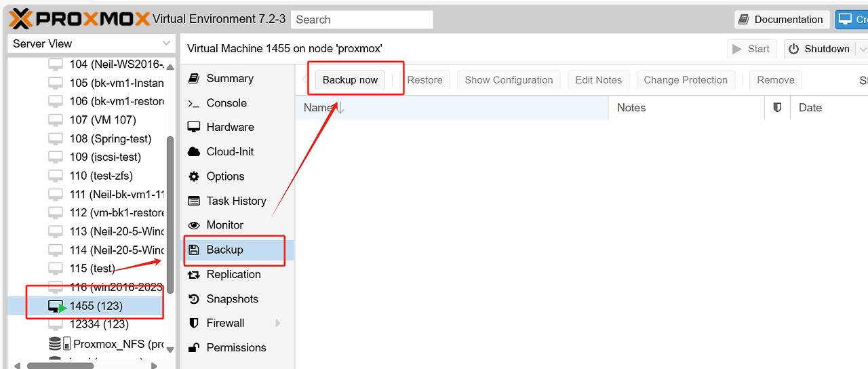
Task: Click the VM icon for 12334 (123)
Action: tap(56, 324)
